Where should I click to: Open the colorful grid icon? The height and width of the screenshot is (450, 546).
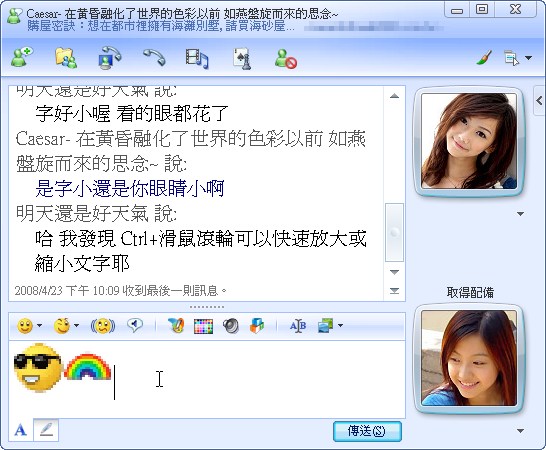tap(203, 326)
